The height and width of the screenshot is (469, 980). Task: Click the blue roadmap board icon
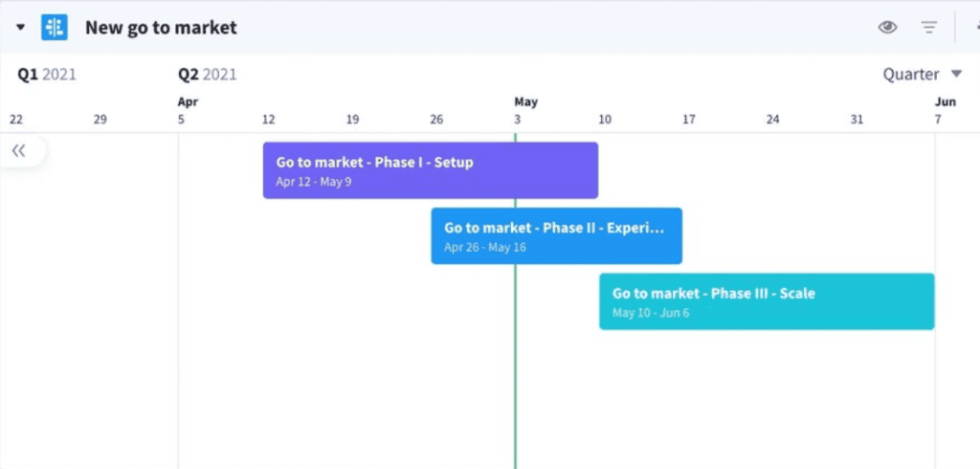tap(55, 28)
